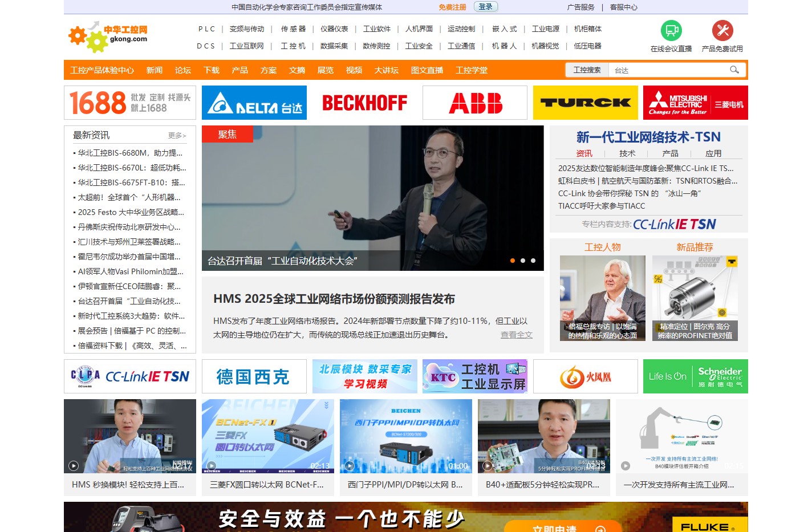Open the Mitsubishi Electric banner

(x=696, y=103)
